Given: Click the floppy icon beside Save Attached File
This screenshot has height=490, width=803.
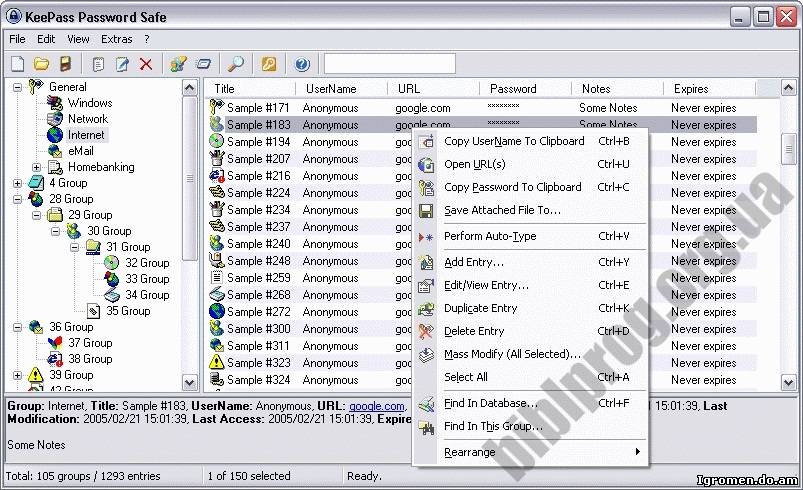Looking at the screenshot, I should tap(426, 210).
